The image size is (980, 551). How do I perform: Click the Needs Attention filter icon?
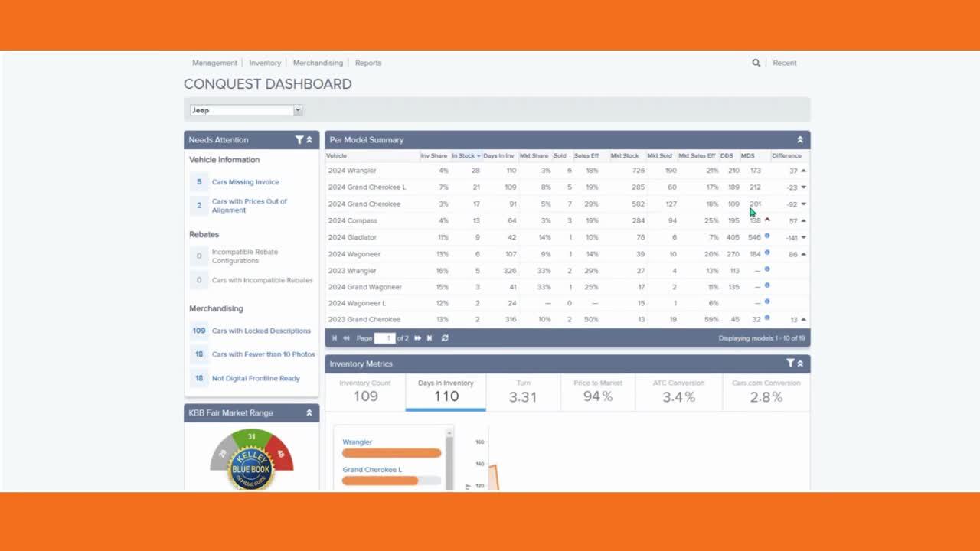click(x=299, y=140)
